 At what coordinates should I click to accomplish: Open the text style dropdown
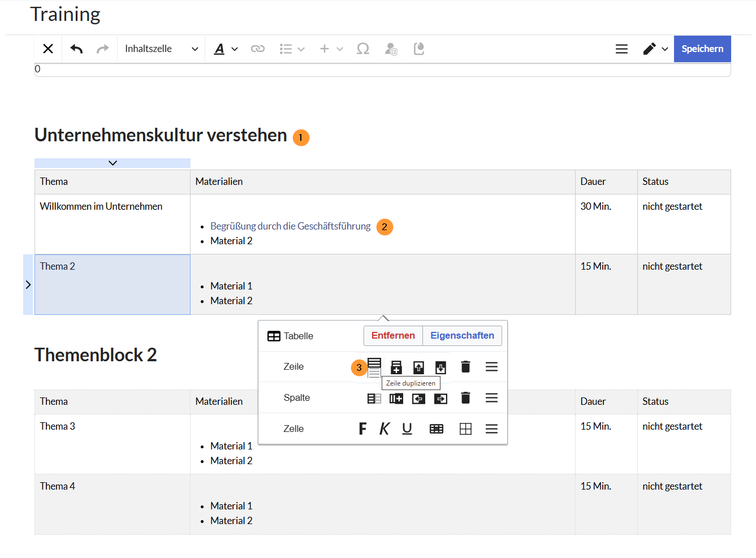pos(226,49)
